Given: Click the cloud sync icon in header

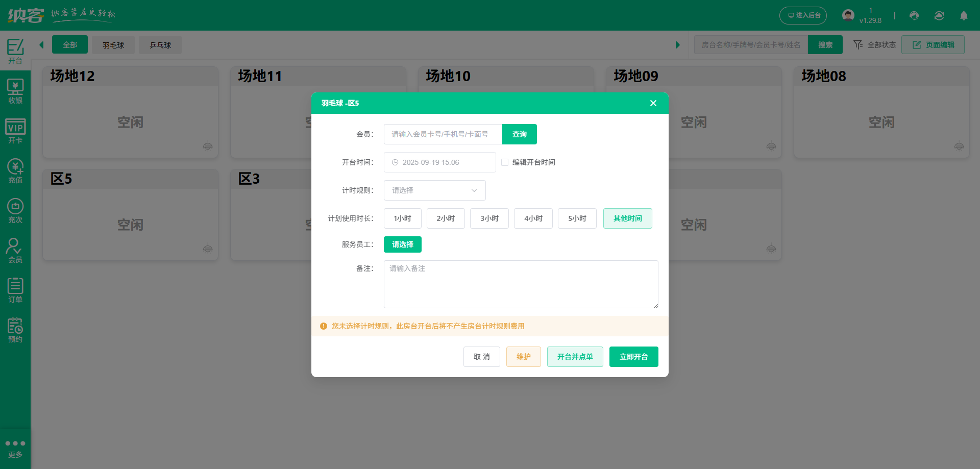Looking at the screenshot, I should [x=939, y=16].
